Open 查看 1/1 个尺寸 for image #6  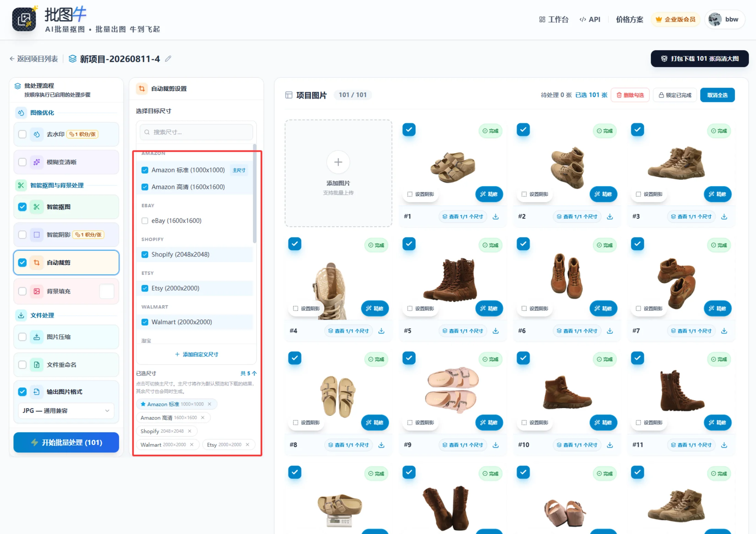(577, 331)
